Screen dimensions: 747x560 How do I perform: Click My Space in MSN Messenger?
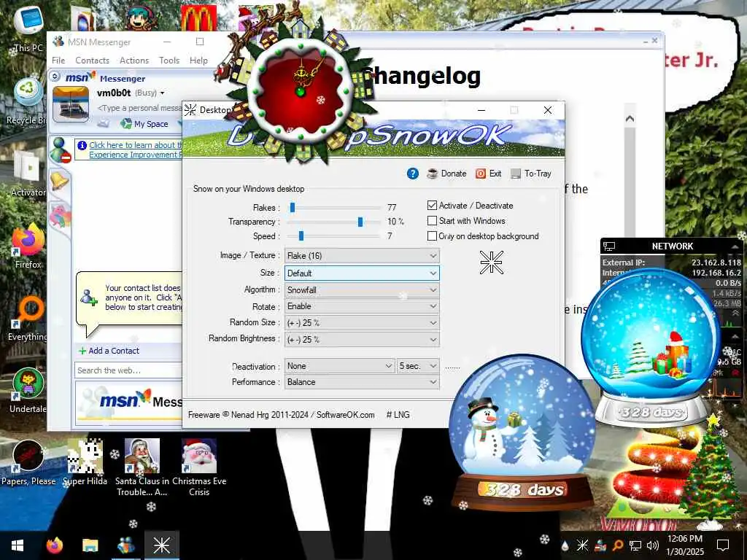point(145,124)
